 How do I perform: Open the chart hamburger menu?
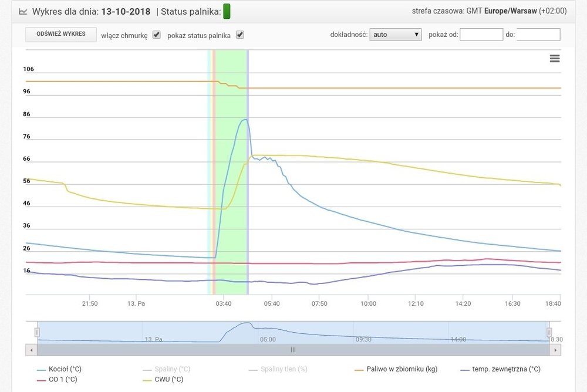[x=554, y=58]
